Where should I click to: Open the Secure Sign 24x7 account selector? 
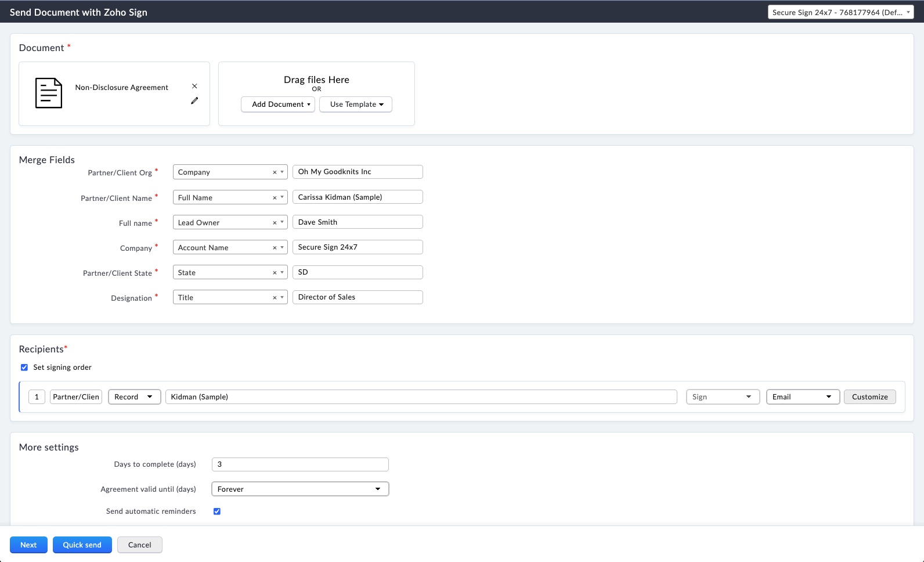click(840, 12)
